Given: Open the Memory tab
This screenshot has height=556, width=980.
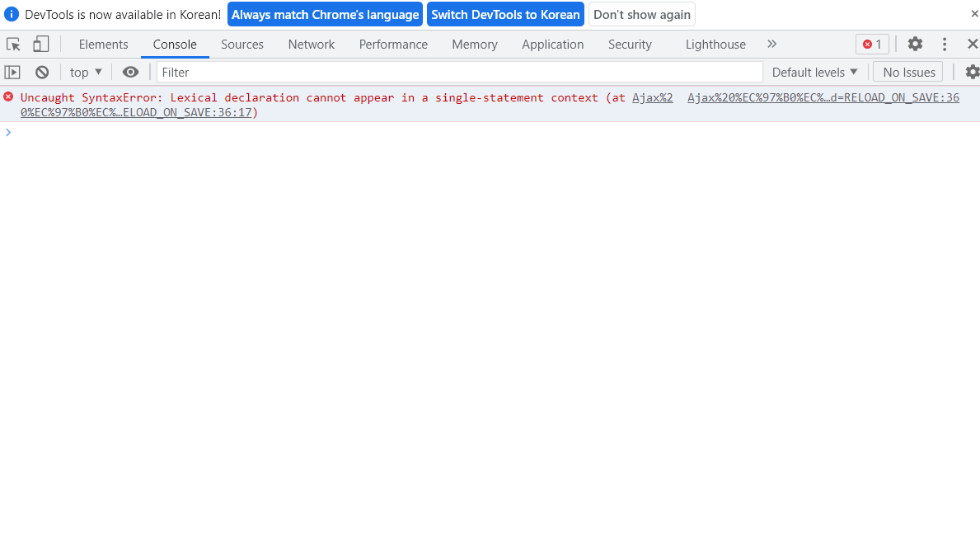Looking at the screenshot, I should [475, 45].
